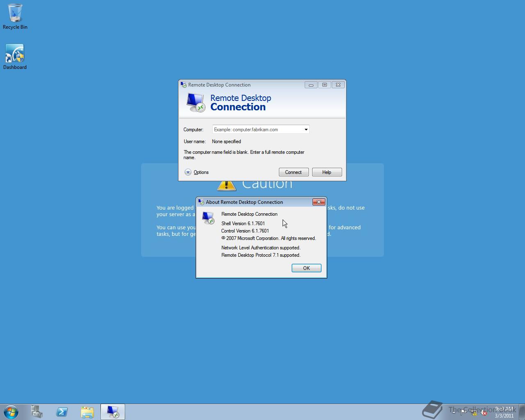Click 'Network Level Authentication supported.' text
525x420 pixels.
pyautogui.click(x=261, y=248)
